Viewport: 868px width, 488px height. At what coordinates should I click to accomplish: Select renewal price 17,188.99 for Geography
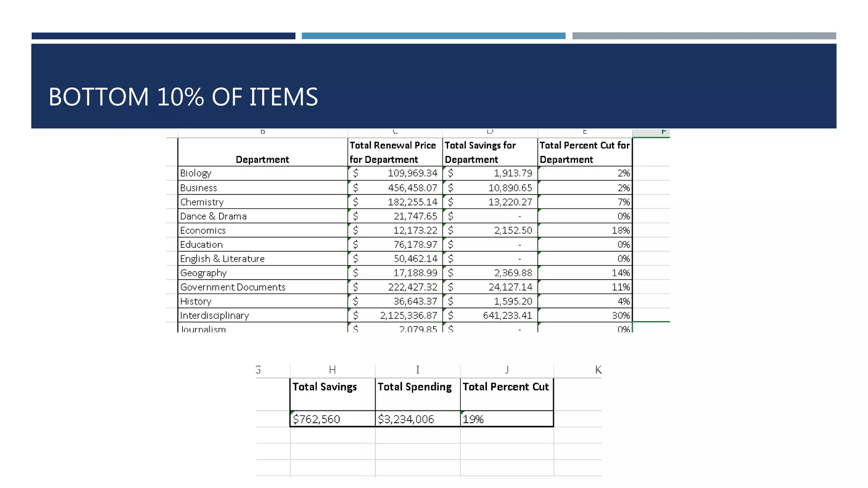coord(395,273)
